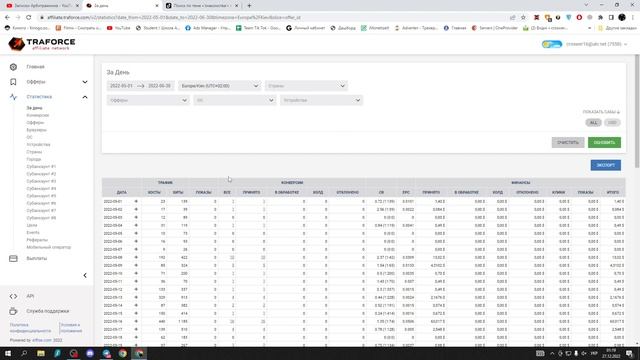640x360 pixels.
Task: Expand the Офферы sidebar section chevron
Action: click(85, 82)
